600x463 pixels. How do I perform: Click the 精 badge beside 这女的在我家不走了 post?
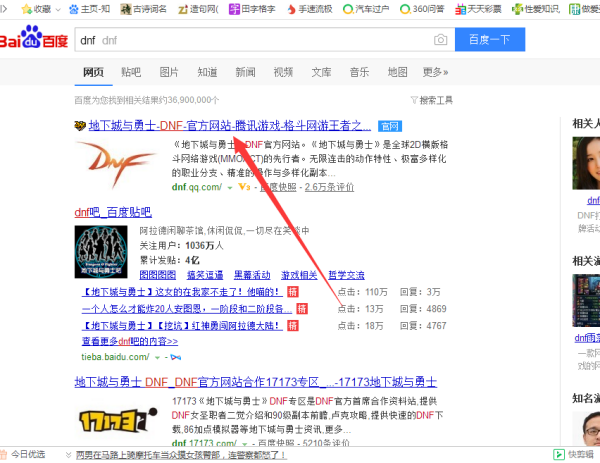pyautogui.click(x=293, y=292)
